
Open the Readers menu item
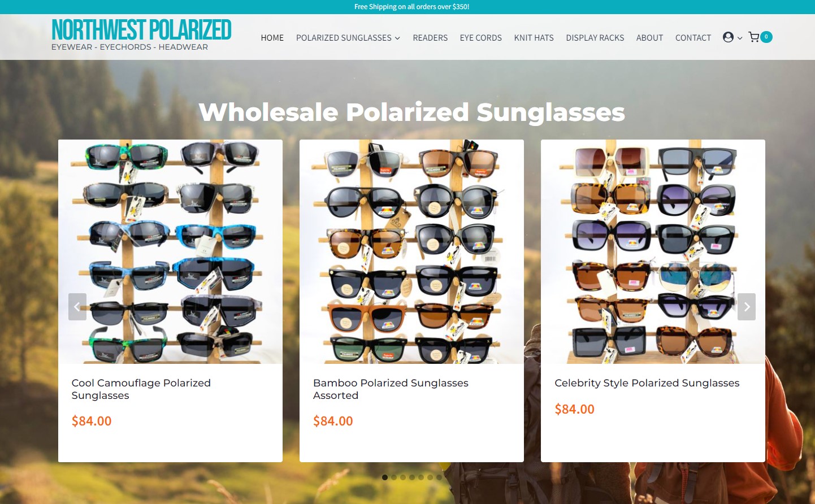tap(430, 38)
